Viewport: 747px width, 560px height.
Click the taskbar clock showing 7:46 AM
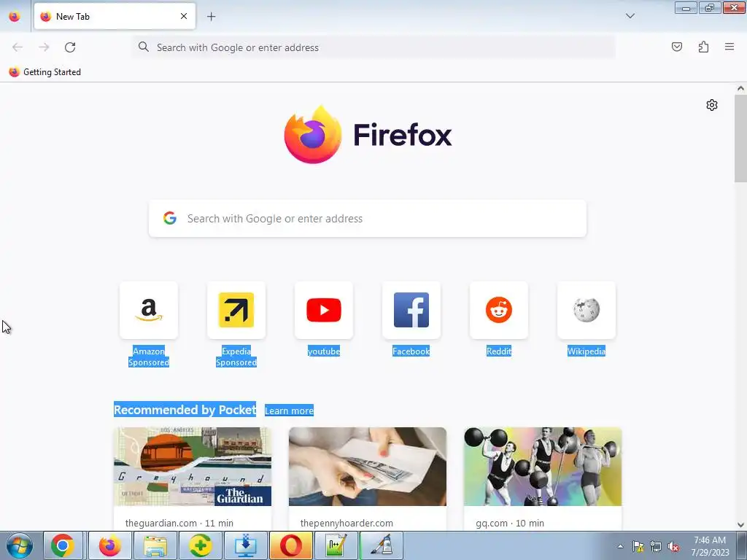[710, 546]
